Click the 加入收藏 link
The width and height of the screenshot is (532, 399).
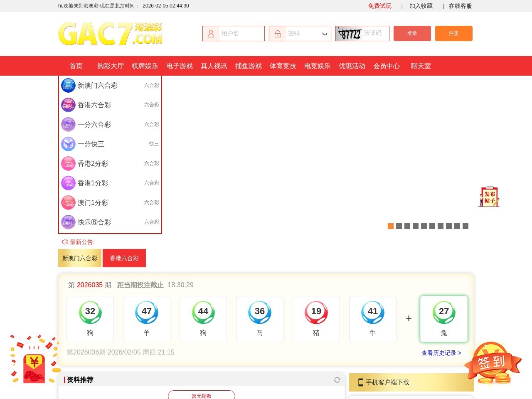pos(421,6)
